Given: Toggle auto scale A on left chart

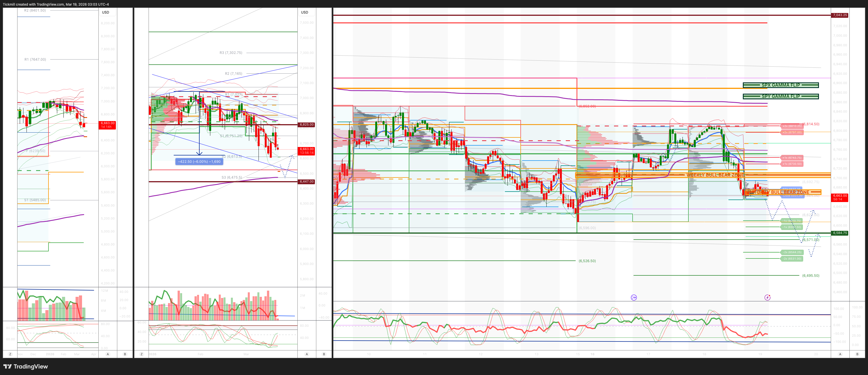Looking at the screenshot, I should tap(108, 354).
